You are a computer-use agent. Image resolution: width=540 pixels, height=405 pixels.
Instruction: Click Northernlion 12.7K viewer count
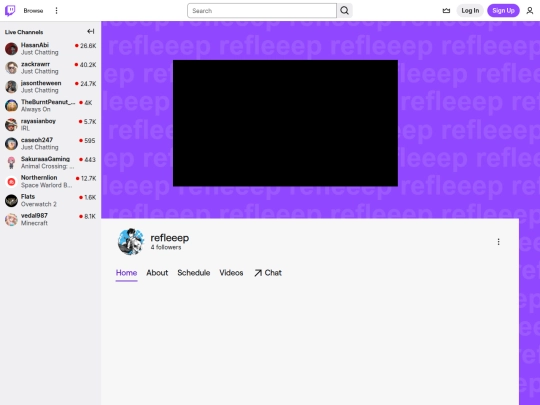pyautogui.click(x=86, y=178)
